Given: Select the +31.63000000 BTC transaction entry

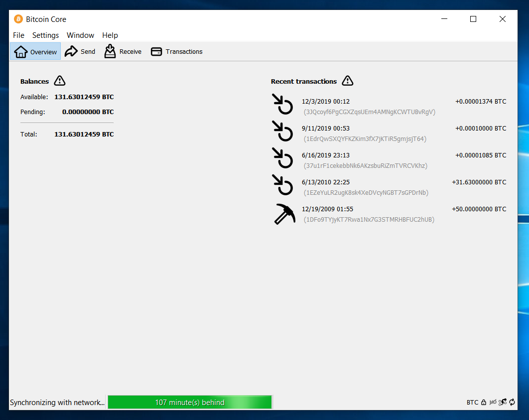Looking at the screenshot, I should 389,187.
